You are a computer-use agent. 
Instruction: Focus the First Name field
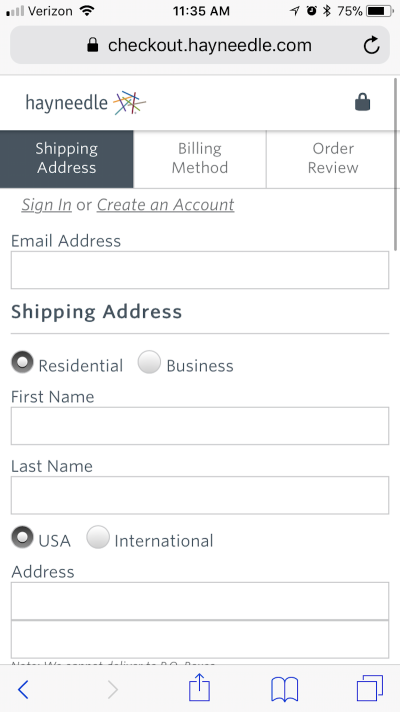pos(200,426)
